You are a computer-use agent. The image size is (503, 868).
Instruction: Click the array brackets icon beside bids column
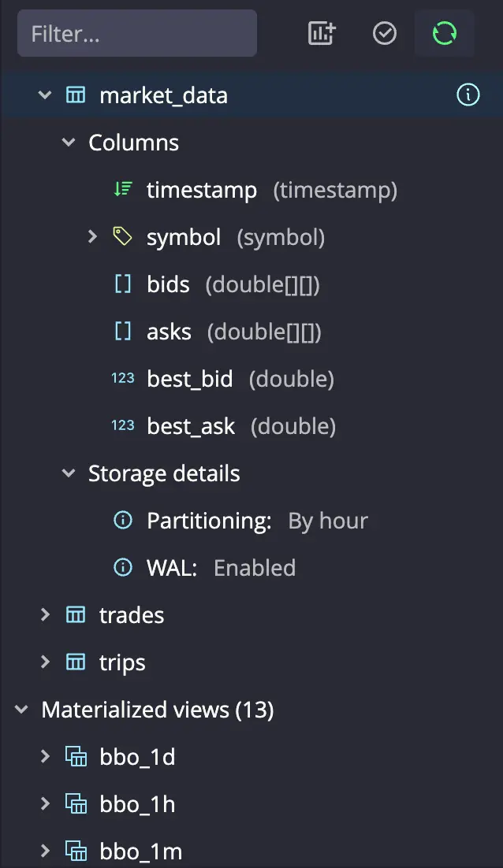[121, 284]
